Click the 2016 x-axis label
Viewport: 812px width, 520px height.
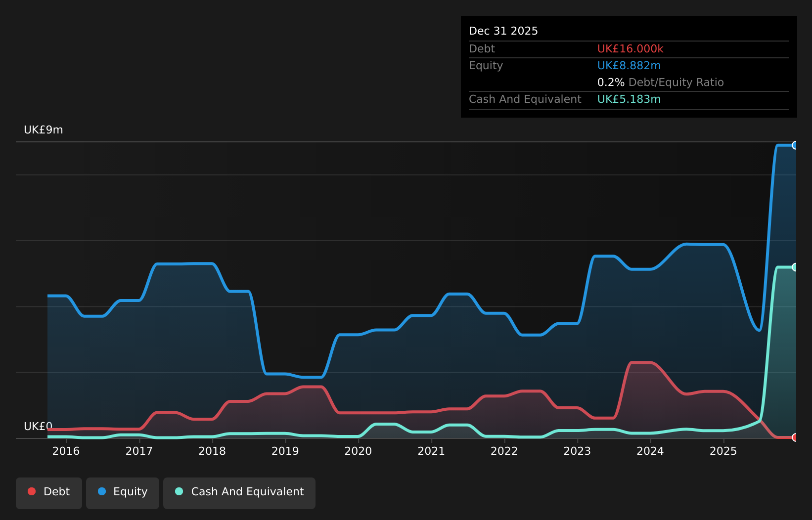click(x=66, y=451)
